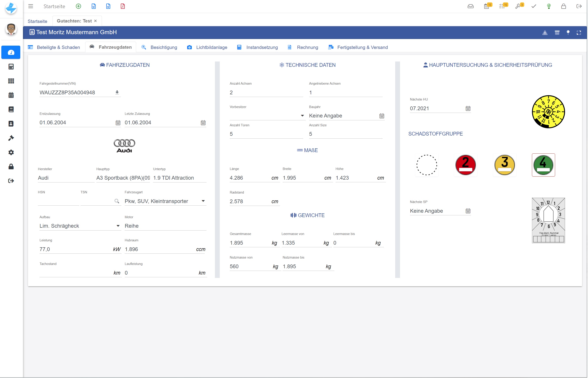588x378 pixels.
Task: Click the HSN input field
Action: (58, 201)
